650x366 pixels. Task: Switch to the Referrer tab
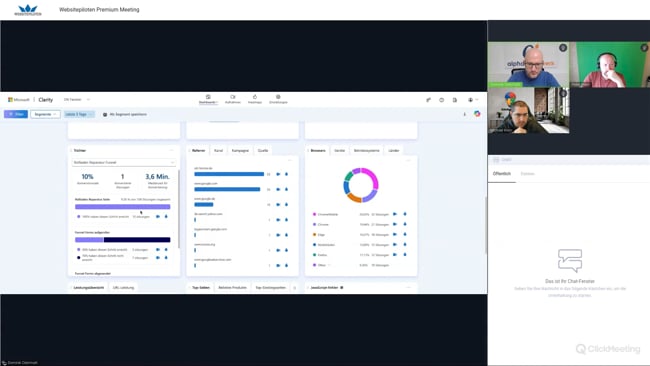point(199,150)
